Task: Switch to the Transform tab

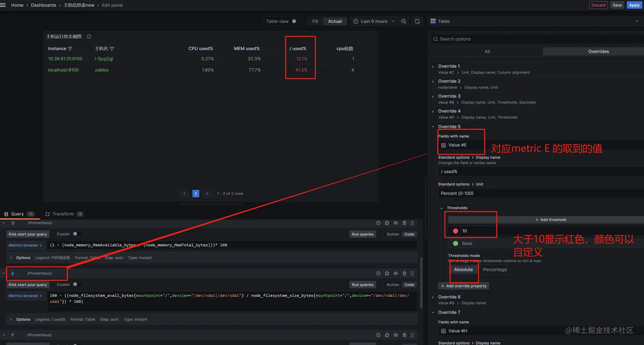Action: pos(64,214)
